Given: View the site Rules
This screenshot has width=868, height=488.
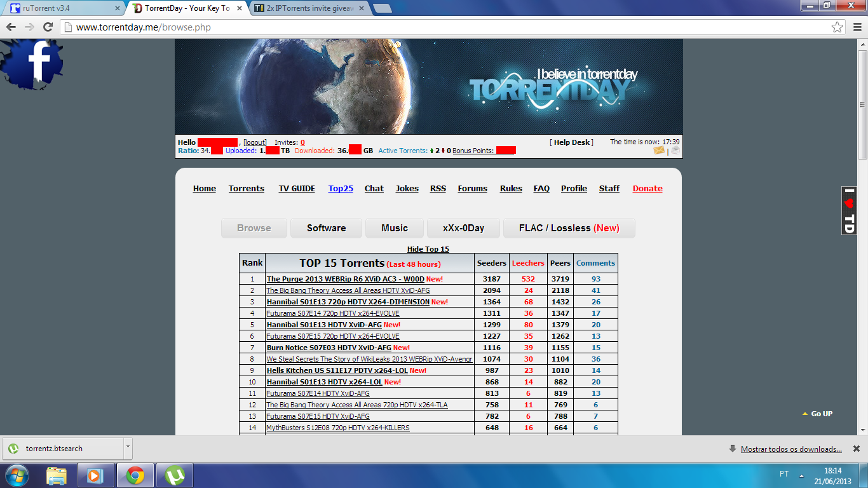Looking at the screenshot, I should coord(511,188).
